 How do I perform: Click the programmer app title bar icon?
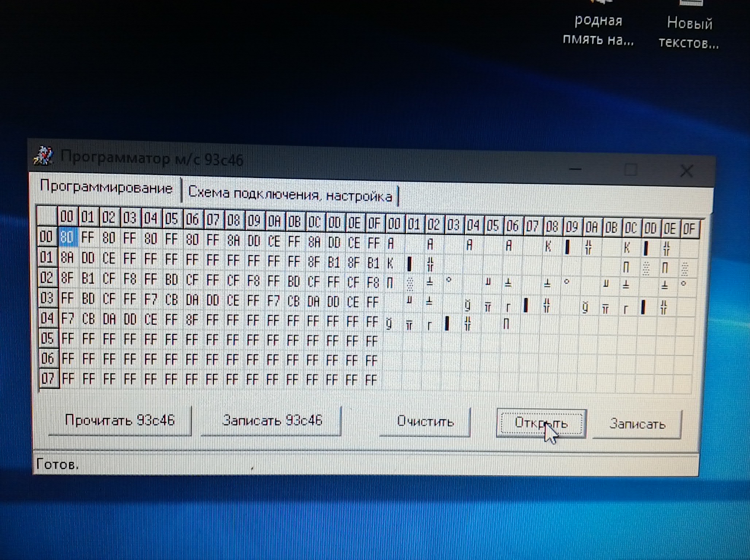(x=43, y=156)
